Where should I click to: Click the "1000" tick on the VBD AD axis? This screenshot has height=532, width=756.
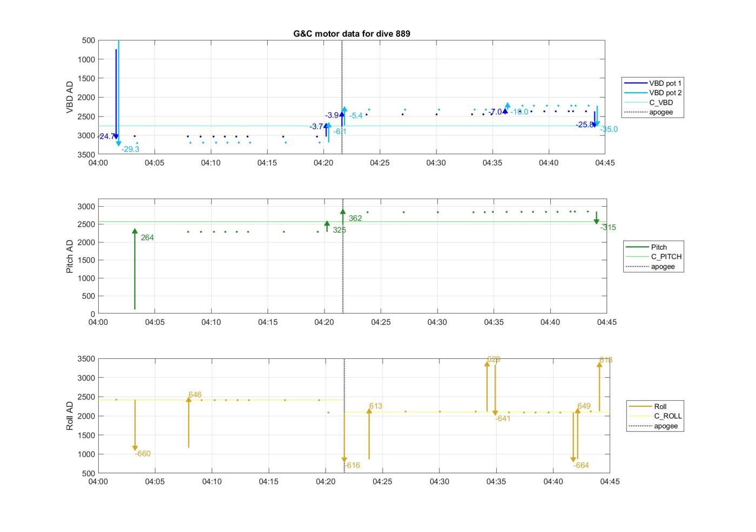[x=86, y=59]
